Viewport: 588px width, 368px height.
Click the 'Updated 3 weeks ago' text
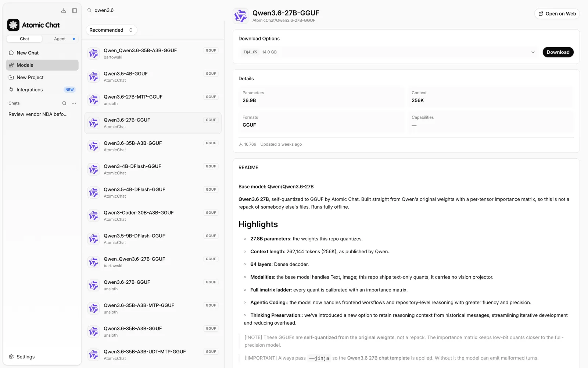click(281, 144)
